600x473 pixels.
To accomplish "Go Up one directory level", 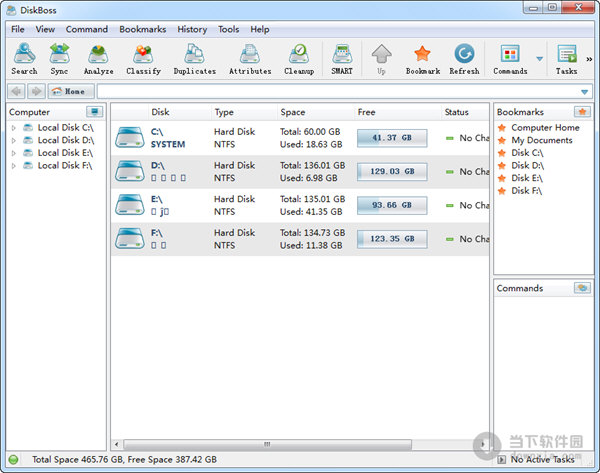I will pyautogui.click(x=381, y=59).
